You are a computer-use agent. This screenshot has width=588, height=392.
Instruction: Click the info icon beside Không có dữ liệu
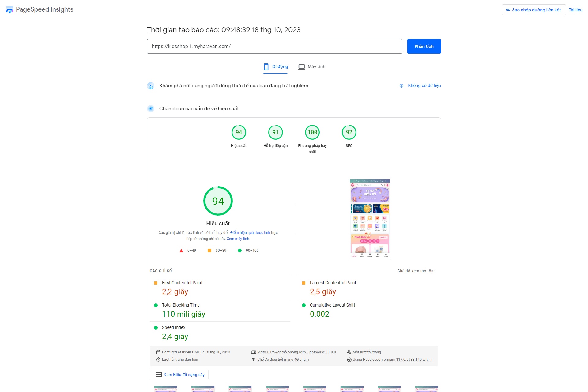(401, 86)
